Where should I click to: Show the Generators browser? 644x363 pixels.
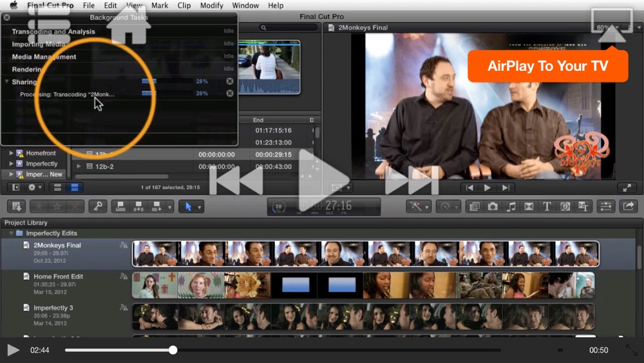pyautogui.click(x=565, y=206)
